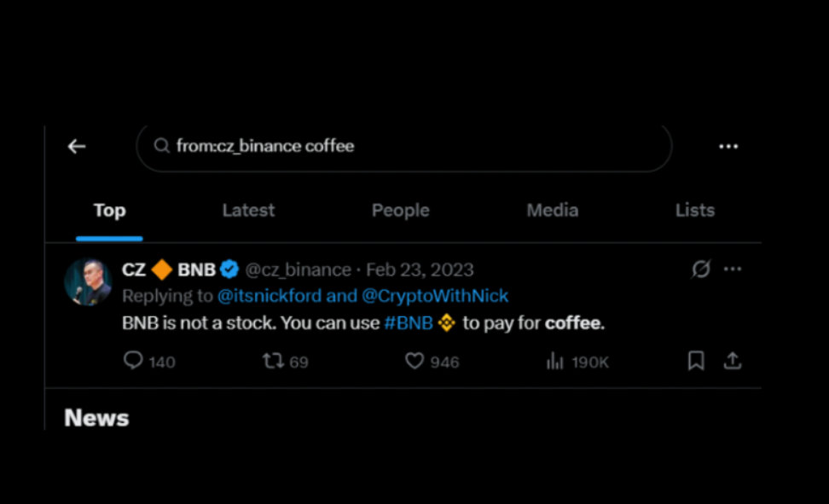
Task: View tweet analytics bar chart icon
Action: (x=555, y=362)
